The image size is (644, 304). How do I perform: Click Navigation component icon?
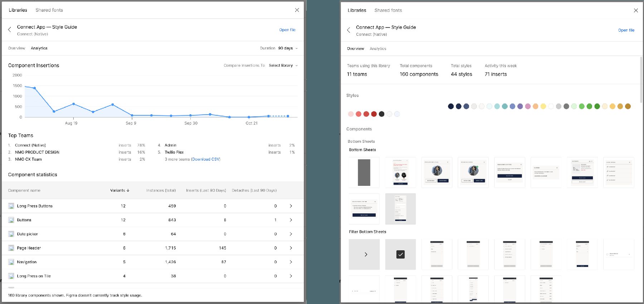tap(11, 262)
